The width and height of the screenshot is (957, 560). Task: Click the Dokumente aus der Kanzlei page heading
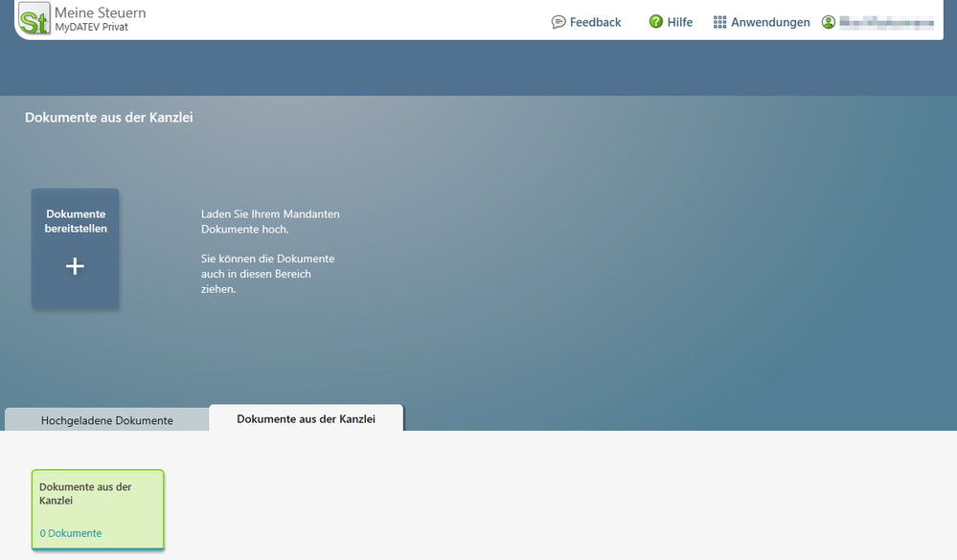[x=109, y=118]
